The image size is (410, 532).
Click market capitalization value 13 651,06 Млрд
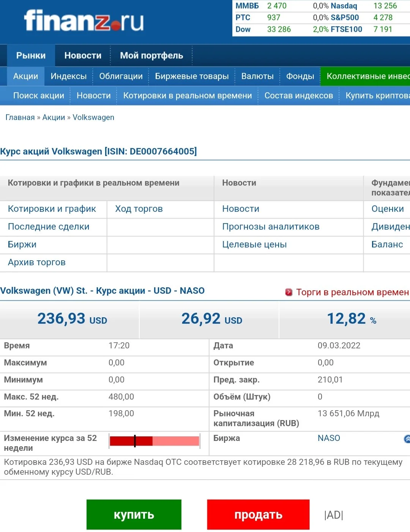[348, 413]
